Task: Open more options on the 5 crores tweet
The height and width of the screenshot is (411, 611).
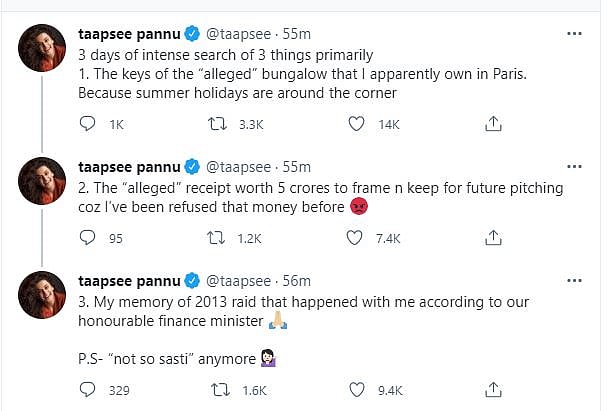Action: click(574, 167)
